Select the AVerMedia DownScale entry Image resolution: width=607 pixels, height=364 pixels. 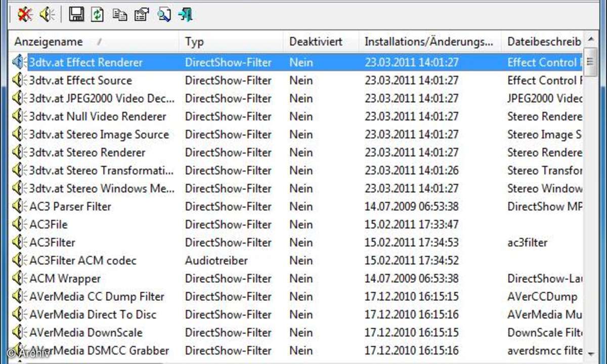coord(86,333)
